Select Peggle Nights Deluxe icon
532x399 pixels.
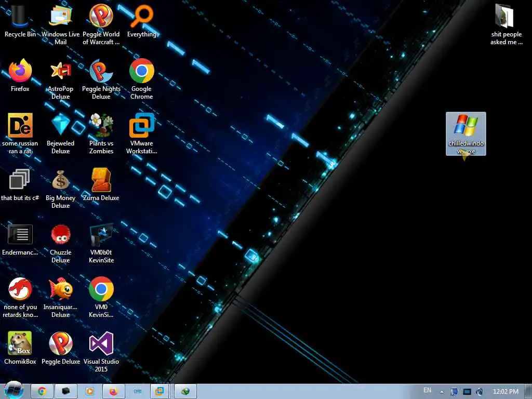coord(101,79)
